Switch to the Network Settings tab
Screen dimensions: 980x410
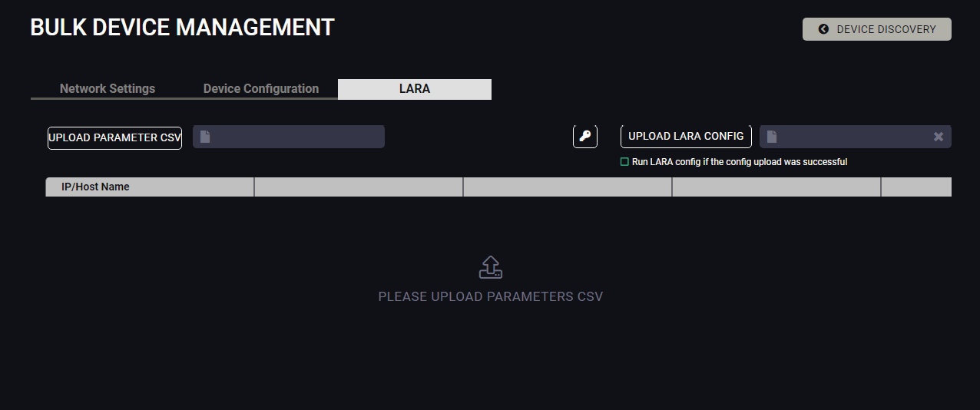coord(108,89)
